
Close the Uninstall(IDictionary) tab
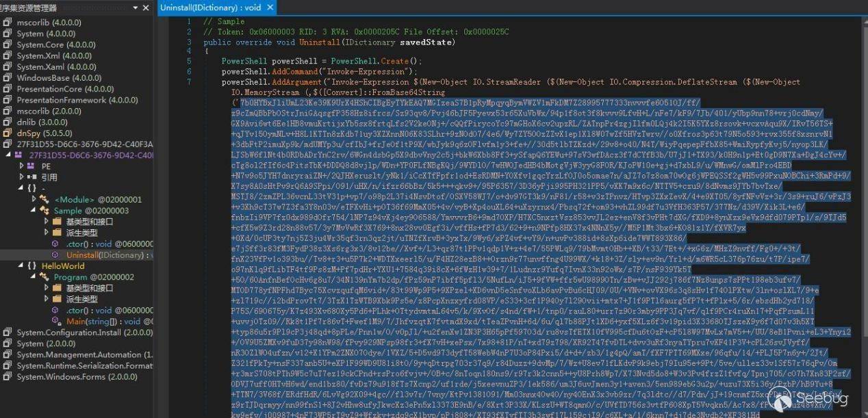[269, 8]
